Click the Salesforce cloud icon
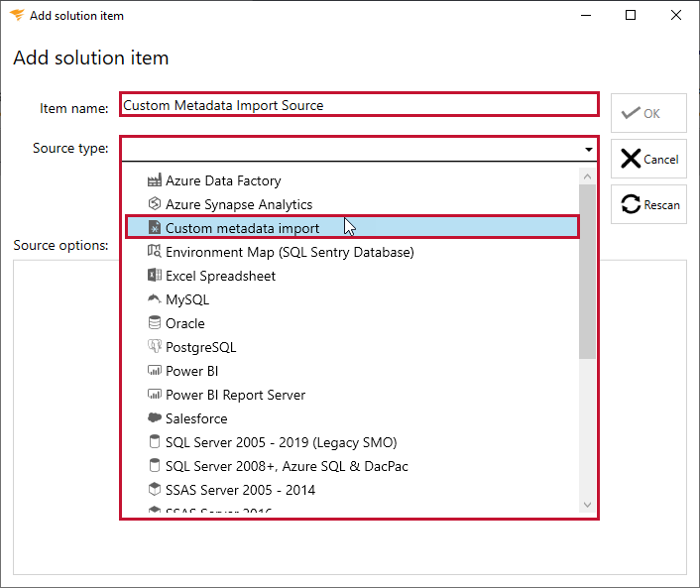This screenshot has height=588, width=700. pos(154,417)
